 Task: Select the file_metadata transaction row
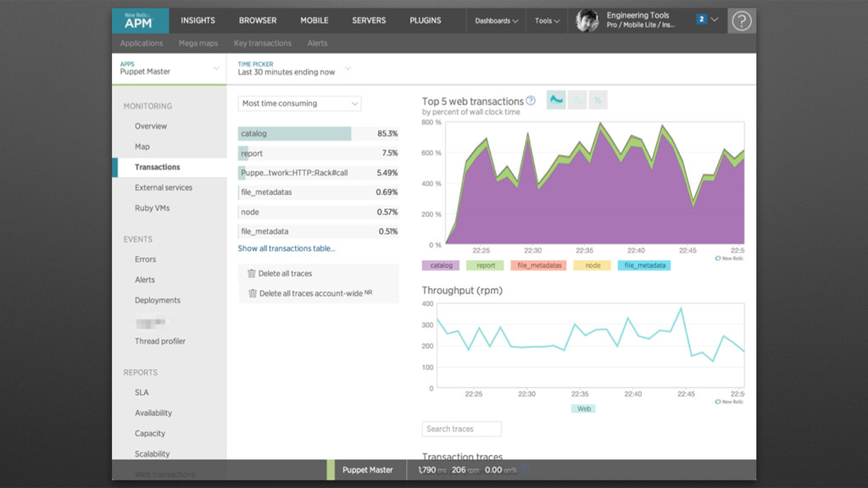click(x=319, y=231)
